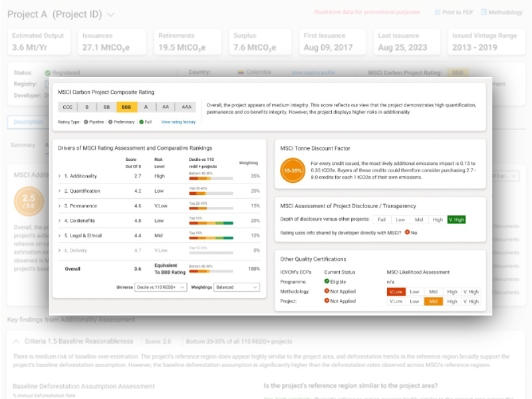Select Mid disclosure depth option
The height and width of the screenshot is (399, 532).
(x=419, y=219)
